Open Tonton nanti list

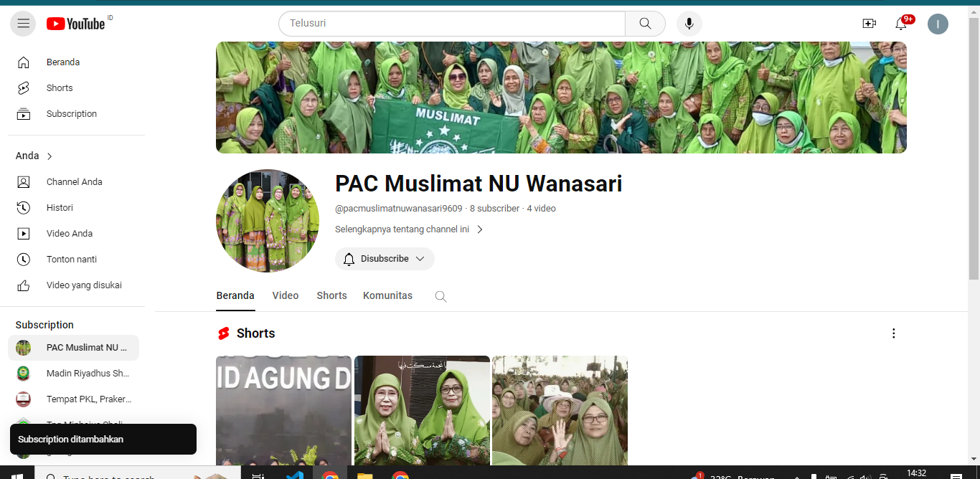click(x=73, y=260)
